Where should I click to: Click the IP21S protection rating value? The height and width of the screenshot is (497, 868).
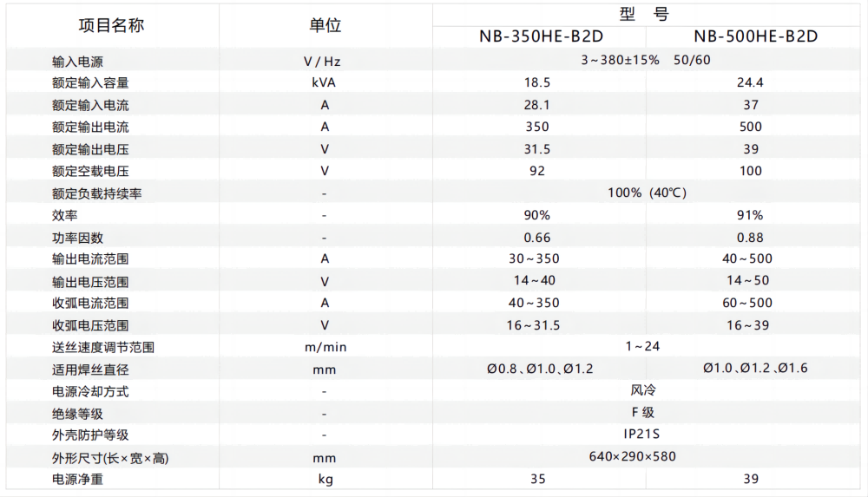click(x=641, y=434)
